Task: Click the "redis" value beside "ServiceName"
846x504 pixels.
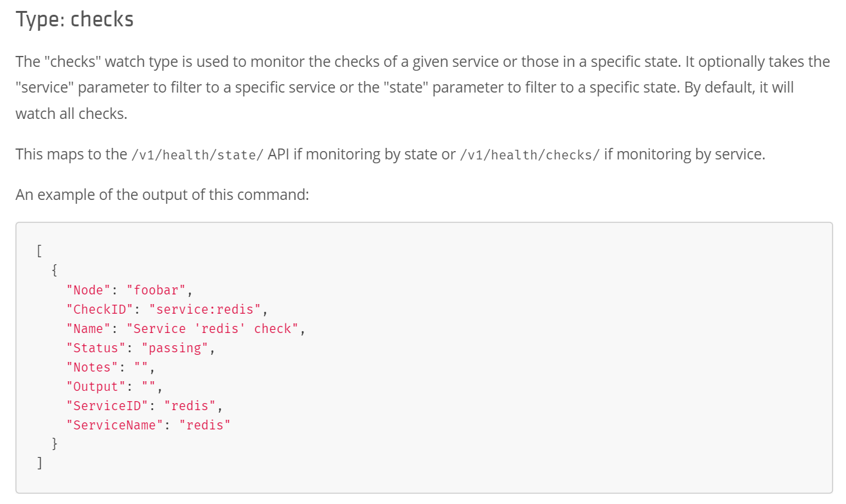Action: 205,426
